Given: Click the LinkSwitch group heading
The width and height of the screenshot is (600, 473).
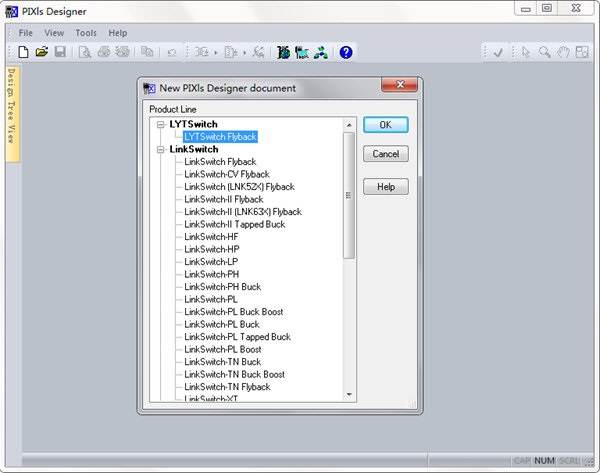Looking at the screenshot, I should 194,149.
